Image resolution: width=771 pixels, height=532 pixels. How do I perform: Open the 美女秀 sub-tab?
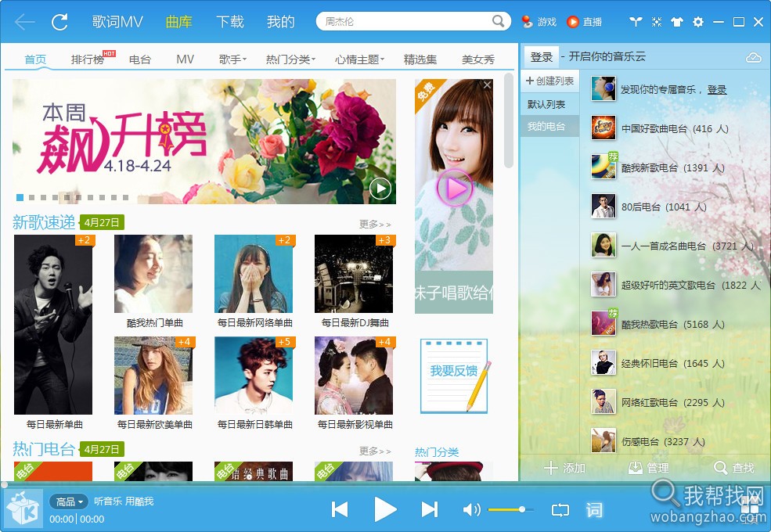478,59
